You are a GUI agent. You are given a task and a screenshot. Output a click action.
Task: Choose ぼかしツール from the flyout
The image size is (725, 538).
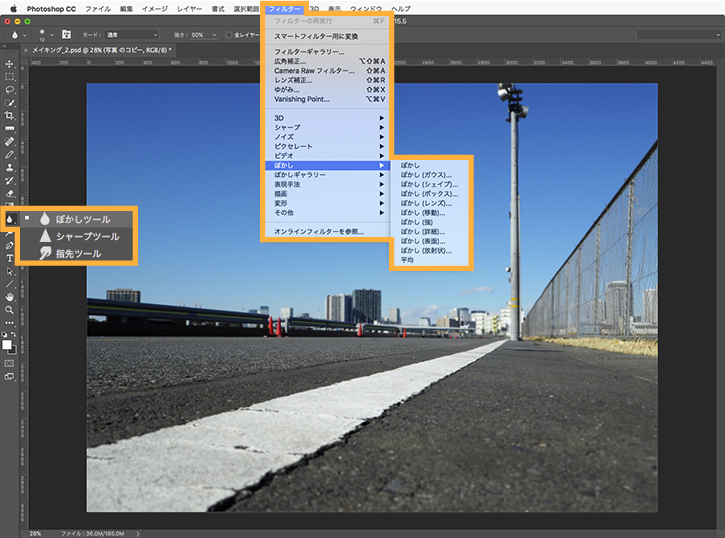(x=76, y=219)
